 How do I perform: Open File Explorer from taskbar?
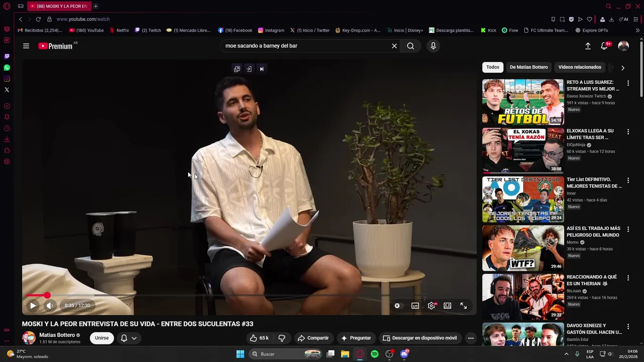pos(345,354)
